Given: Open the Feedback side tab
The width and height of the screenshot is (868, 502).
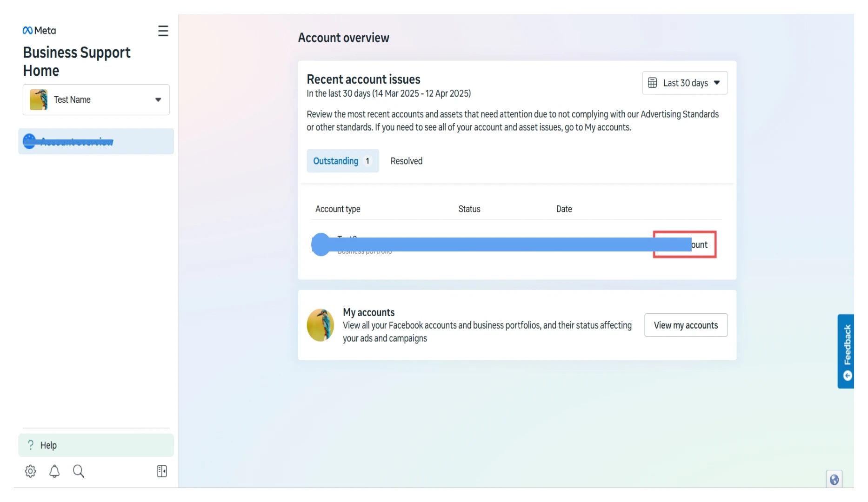Looking at the screenshot, I should click(x=846, y=351).
